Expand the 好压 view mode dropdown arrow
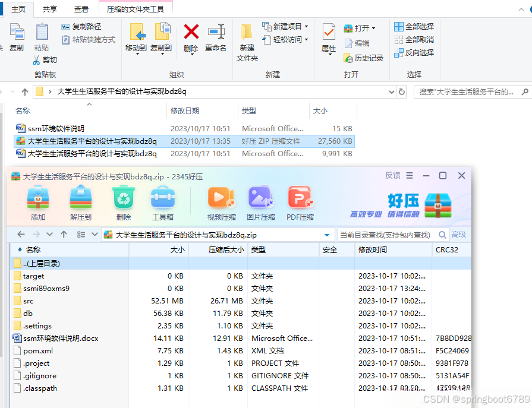Viewport: 532px width, 408px height. pyautogui.click(x=95, y=235)
